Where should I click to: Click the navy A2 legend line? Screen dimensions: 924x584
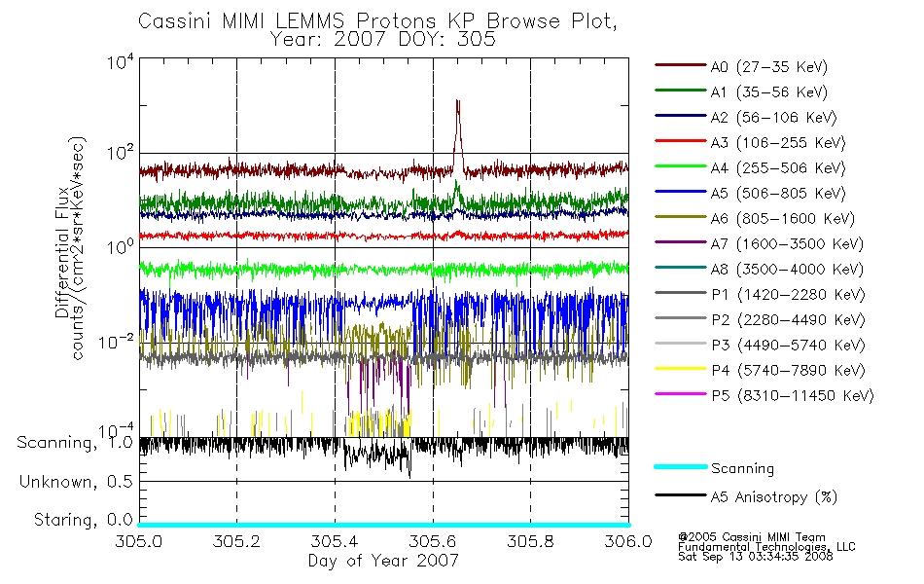680,116
